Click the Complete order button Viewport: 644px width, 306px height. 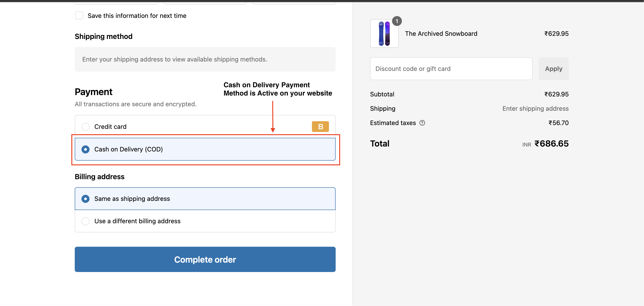point(205,259)
